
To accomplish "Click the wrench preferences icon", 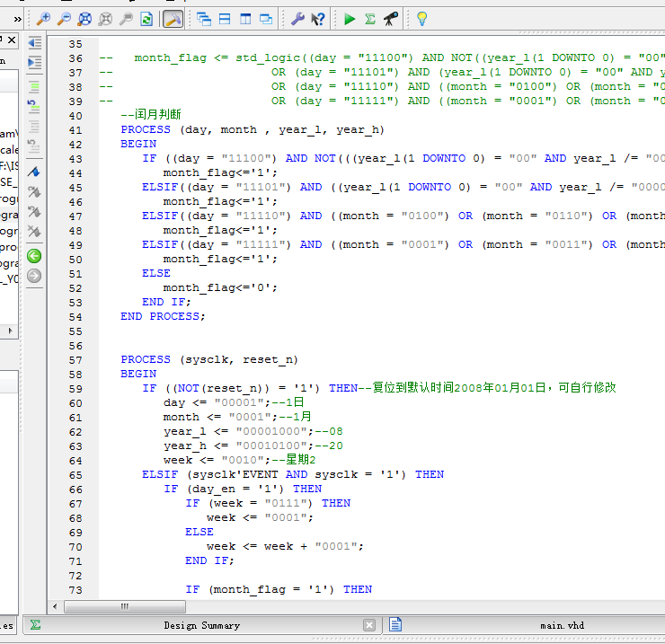I will pyautogui.click(x=297, y=18).
